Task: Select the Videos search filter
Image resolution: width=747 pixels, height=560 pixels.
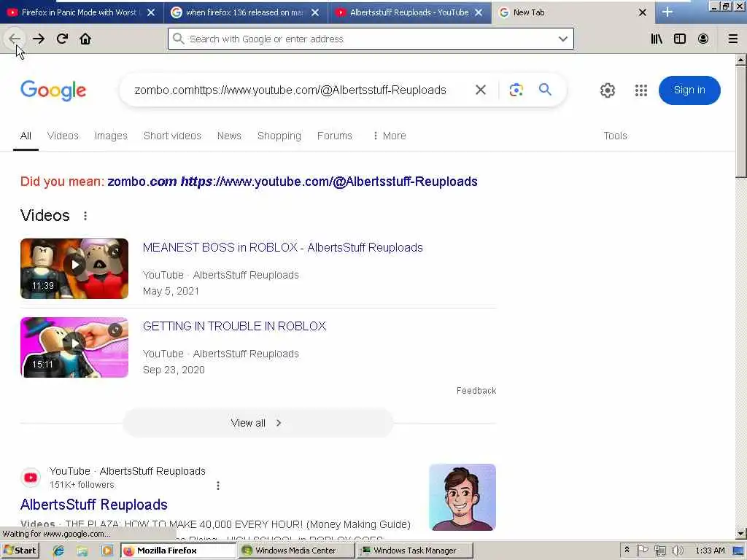Action: pos(63,136)
